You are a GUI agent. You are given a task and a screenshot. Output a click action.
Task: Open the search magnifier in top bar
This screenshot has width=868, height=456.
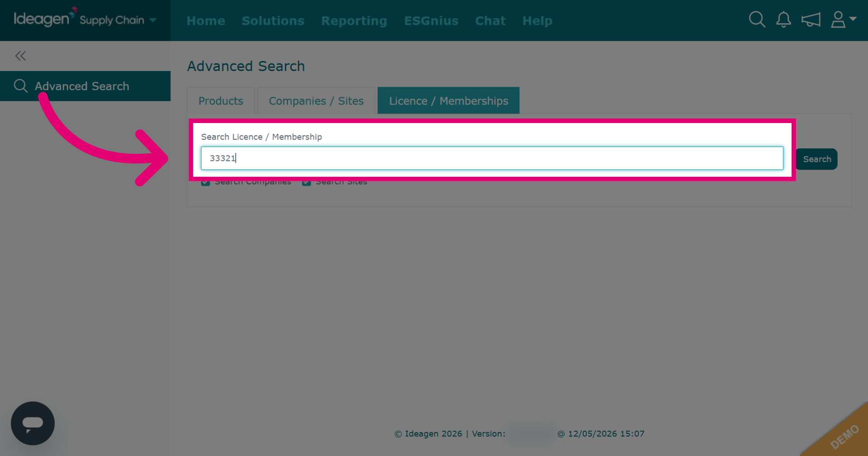coord(757,20)
